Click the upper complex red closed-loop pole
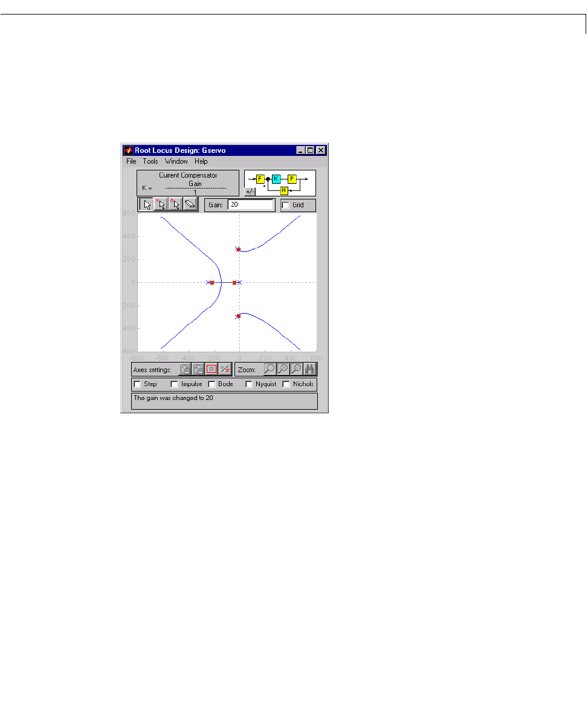The image size is (588, 710). (239, 250)
